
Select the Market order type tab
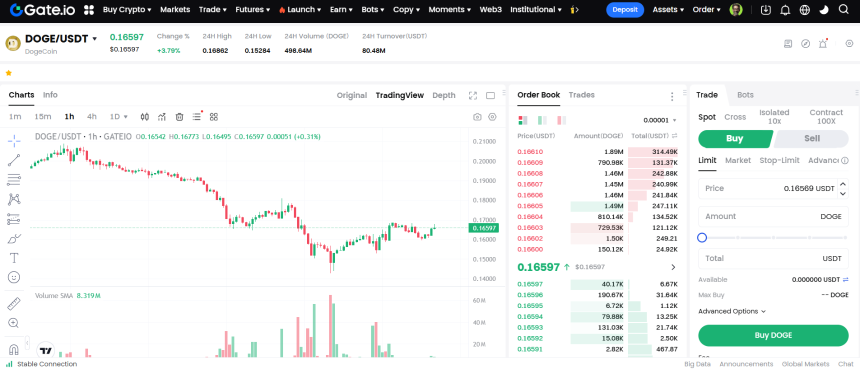(x=738, y=161)
